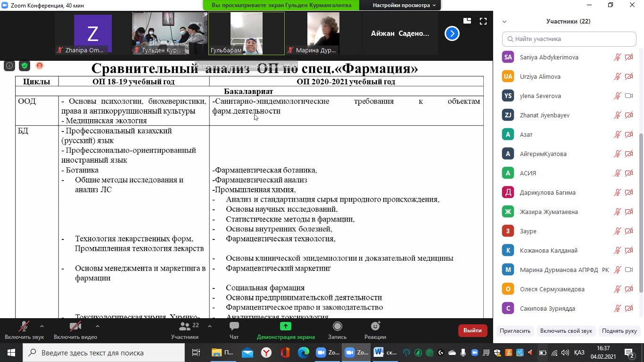The image size is (644, 362).
Task: Open the Chat panel icon
Action: (234, 327)
